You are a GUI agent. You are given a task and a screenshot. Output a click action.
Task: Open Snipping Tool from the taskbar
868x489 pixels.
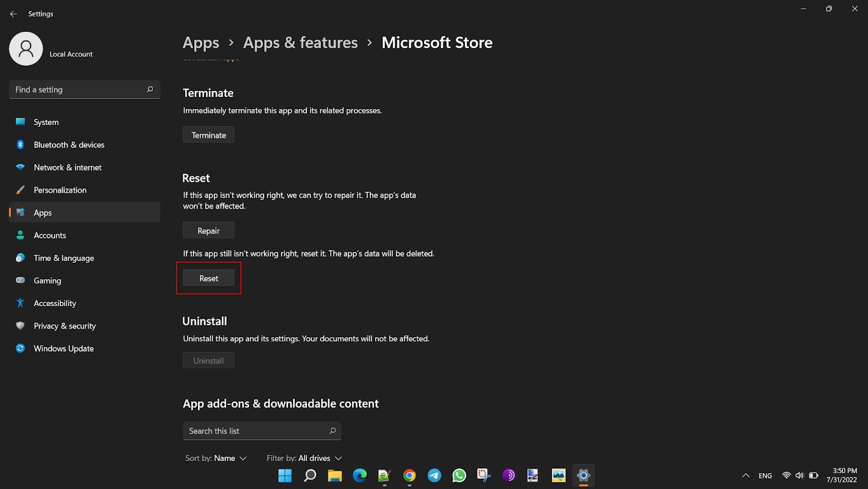484,475
